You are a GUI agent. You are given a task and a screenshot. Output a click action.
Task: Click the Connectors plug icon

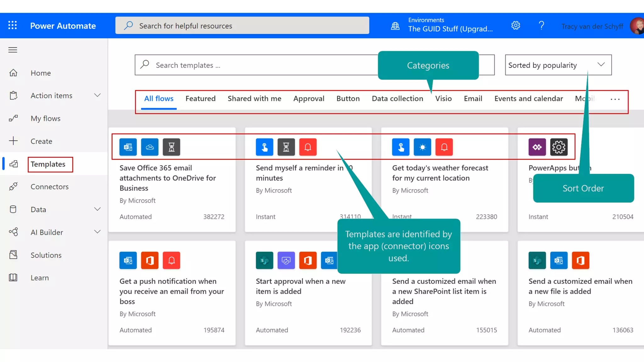(13, 187)
